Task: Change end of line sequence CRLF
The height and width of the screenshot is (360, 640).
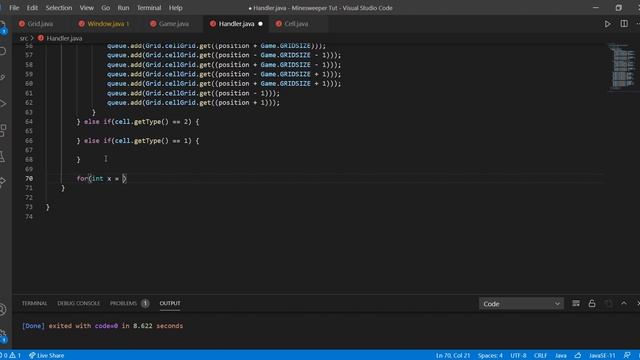Action: 540,356
